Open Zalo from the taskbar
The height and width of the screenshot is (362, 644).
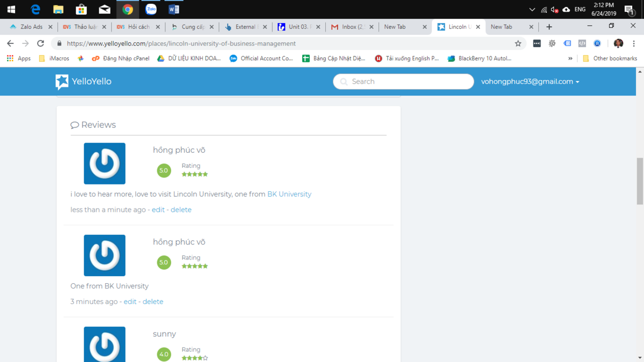tap(151, 9)
